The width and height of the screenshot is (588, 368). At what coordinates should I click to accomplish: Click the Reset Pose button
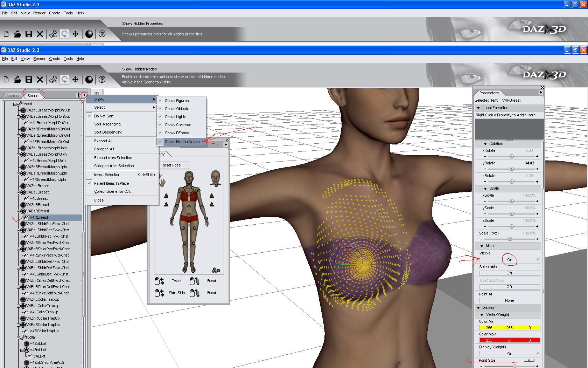tap(171, 165)
